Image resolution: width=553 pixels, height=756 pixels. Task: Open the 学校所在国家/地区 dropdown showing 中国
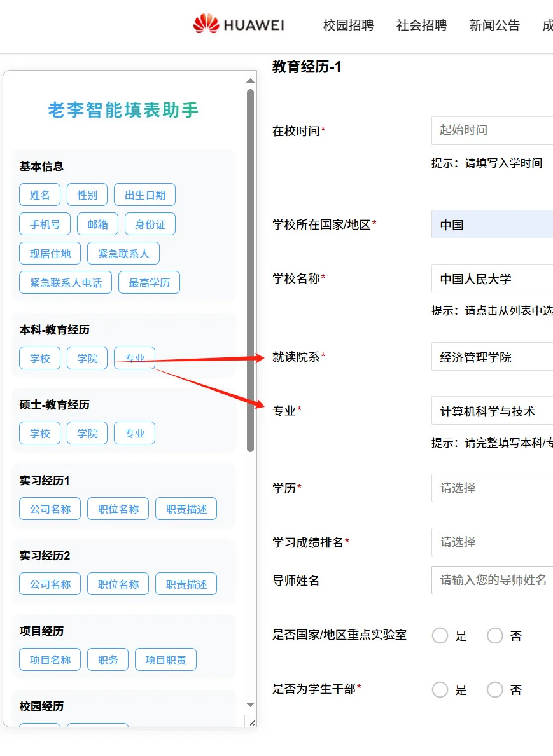492,224
